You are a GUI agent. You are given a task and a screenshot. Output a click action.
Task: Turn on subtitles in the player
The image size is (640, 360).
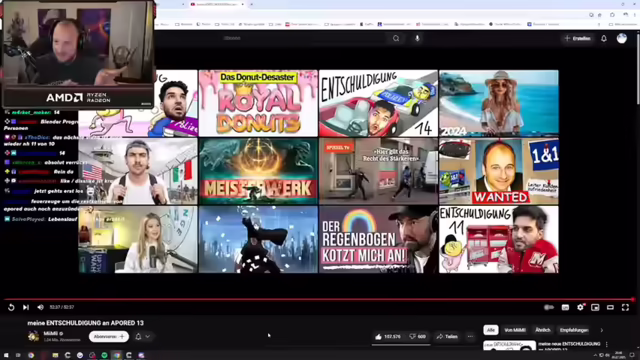(565, 307)
